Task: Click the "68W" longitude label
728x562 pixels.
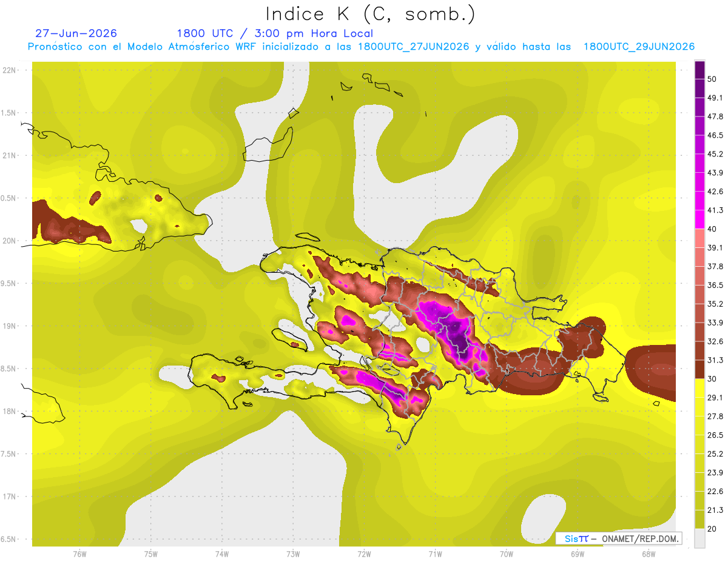Action: click(x=648, y=554)
